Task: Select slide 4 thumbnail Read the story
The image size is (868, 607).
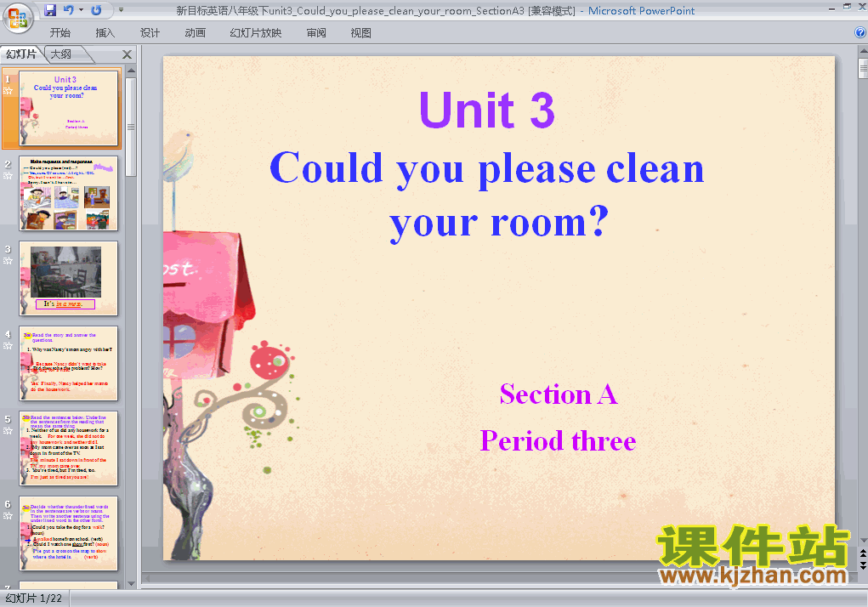Action: click(69, 363)
